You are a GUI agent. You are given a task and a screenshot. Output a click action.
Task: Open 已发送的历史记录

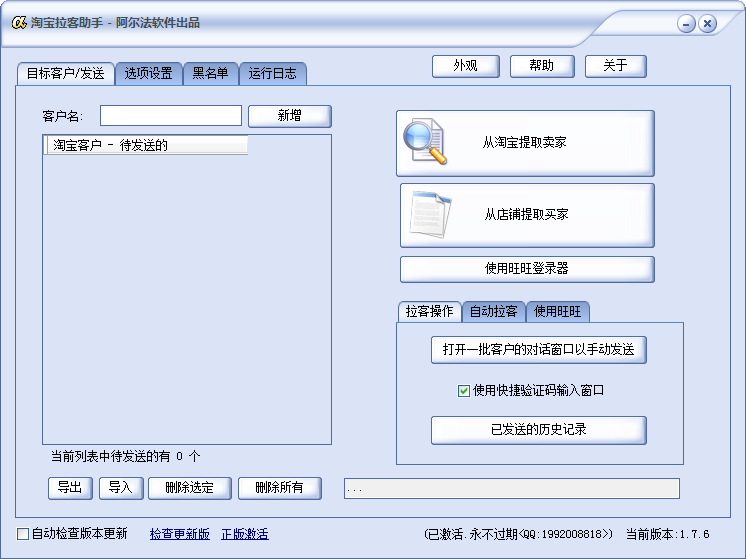[x=539, y=430]
